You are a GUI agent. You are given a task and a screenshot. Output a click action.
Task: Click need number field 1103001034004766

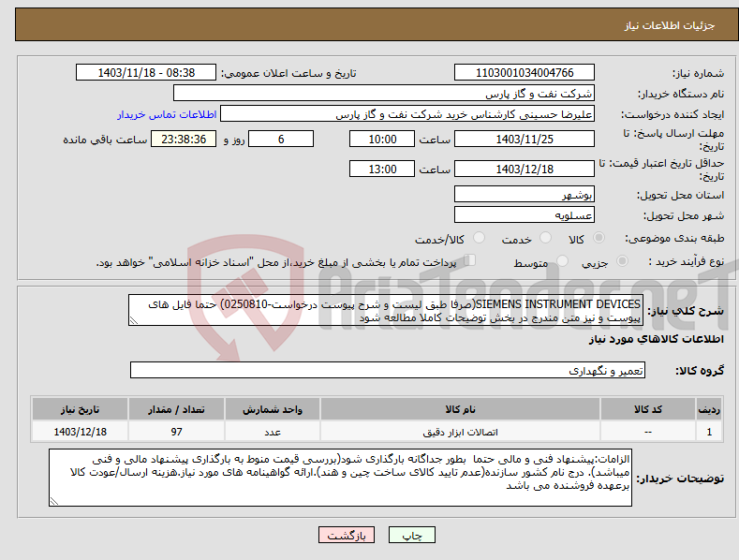525,73
